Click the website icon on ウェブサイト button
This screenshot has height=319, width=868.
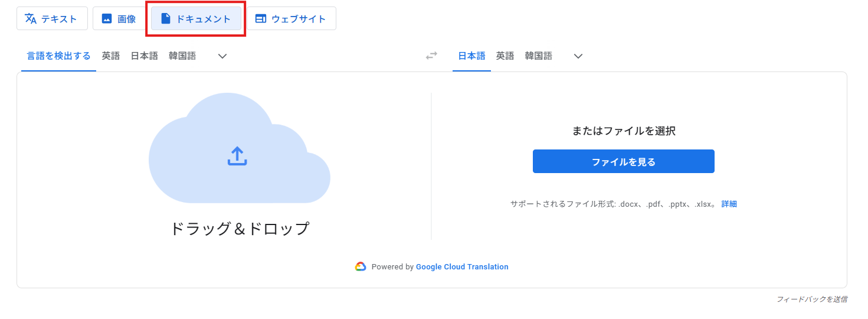pos(260,19)
